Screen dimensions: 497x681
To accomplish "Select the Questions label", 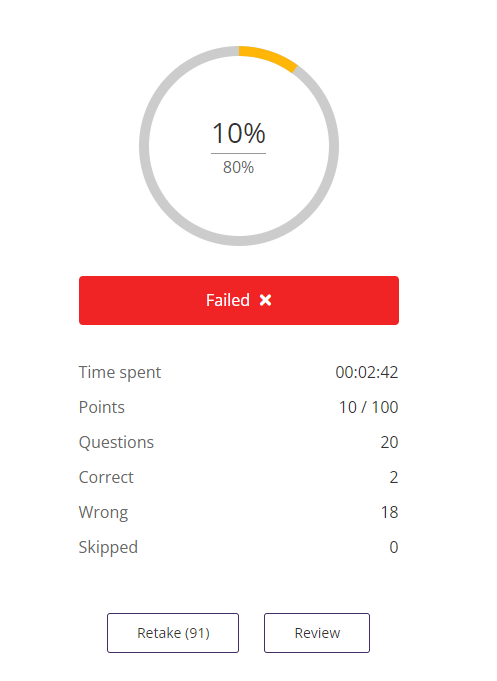I will click(x=116, y=443).
